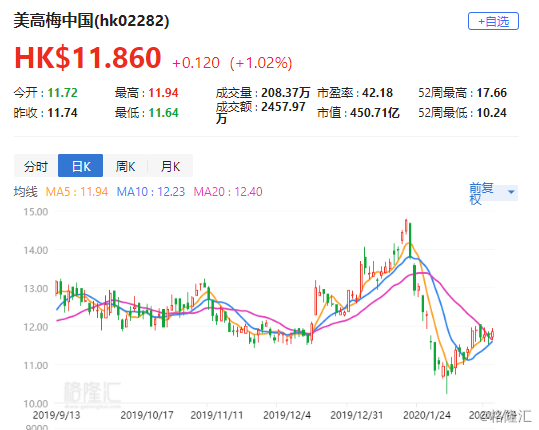Click the 2019/12/4 date axis label
The image size is (539, 430).
point(287,415)
